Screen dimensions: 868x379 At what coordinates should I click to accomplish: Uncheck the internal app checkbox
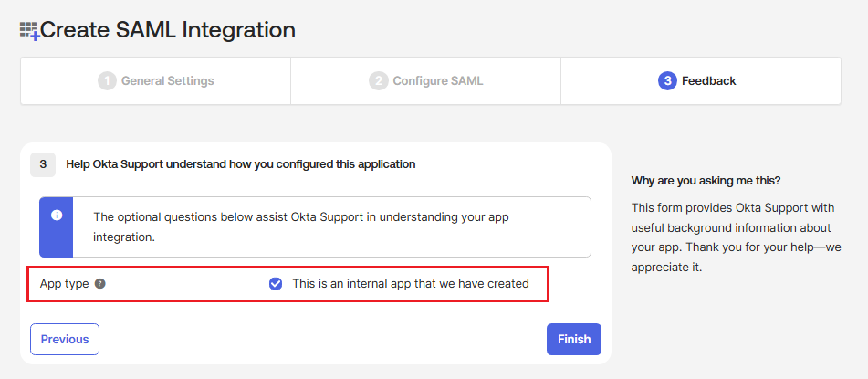(276, 284)
